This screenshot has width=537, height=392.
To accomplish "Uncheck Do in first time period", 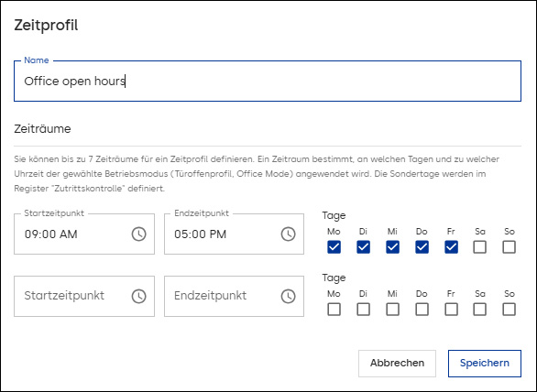I will click(x=422, y=247).
